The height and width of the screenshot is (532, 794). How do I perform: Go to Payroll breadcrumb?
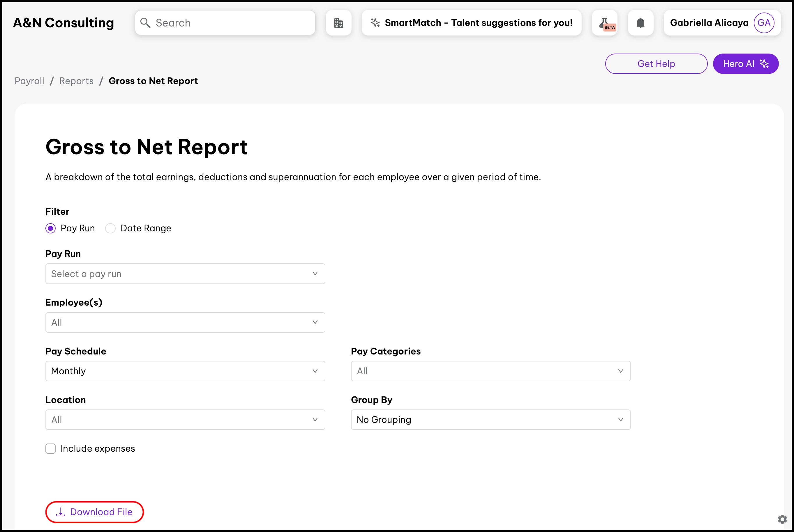point(29,81)
